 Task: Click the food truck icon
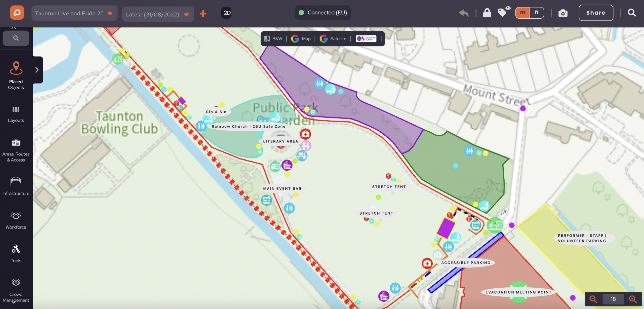pyautogui.click(x=275, y=167)
